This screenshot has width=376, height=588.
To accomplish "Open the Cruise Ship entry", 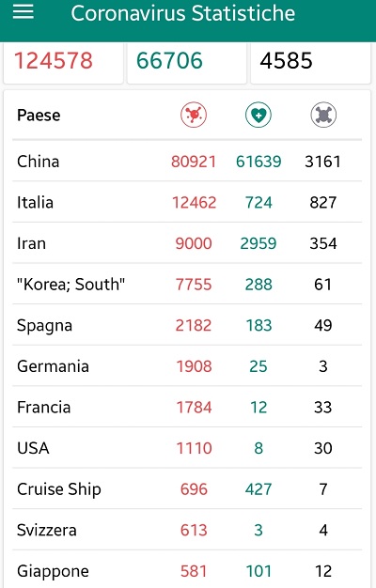I will pos(187,489).
